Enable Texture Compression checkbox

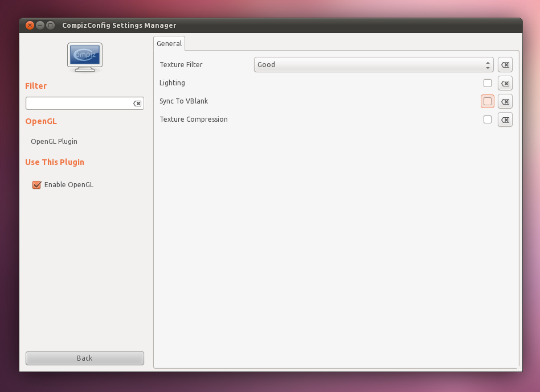click(487, 119)
